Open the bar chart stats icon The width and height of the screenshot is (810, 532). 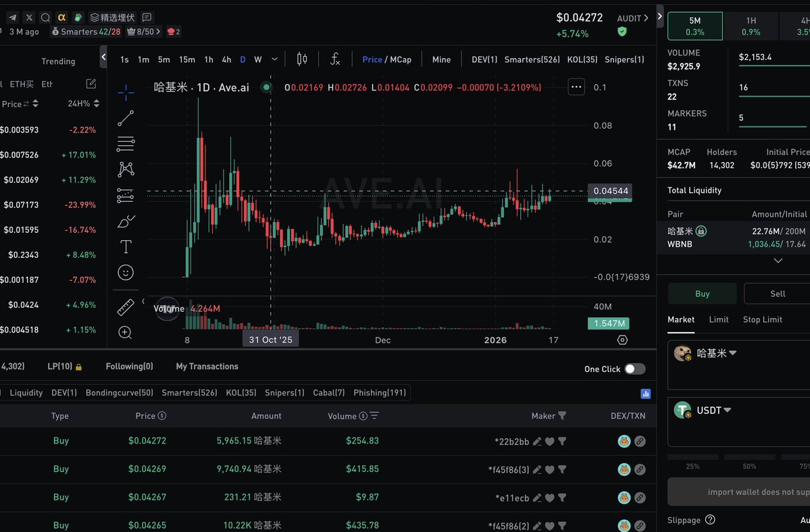[x=645, y=394]
